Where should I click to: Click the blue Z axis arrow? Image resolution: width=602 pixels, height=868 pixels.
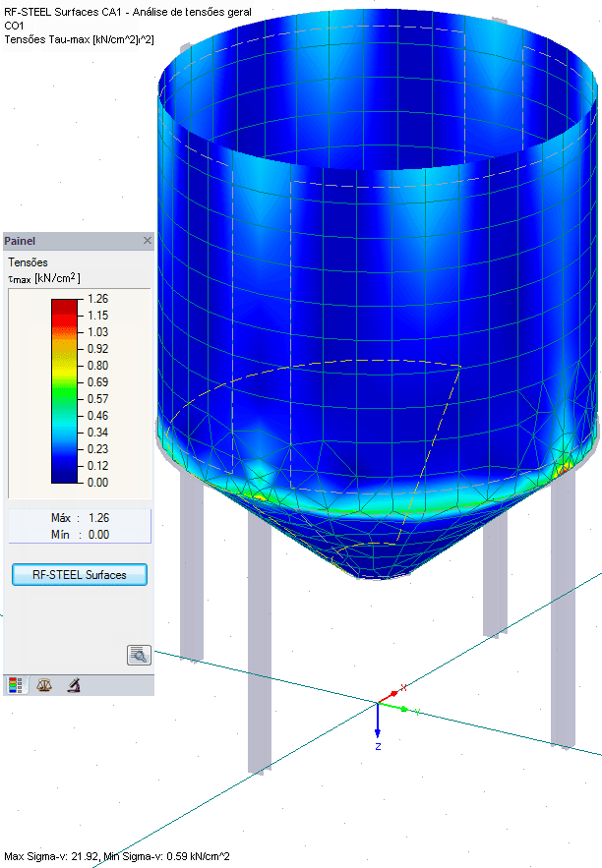378,721
